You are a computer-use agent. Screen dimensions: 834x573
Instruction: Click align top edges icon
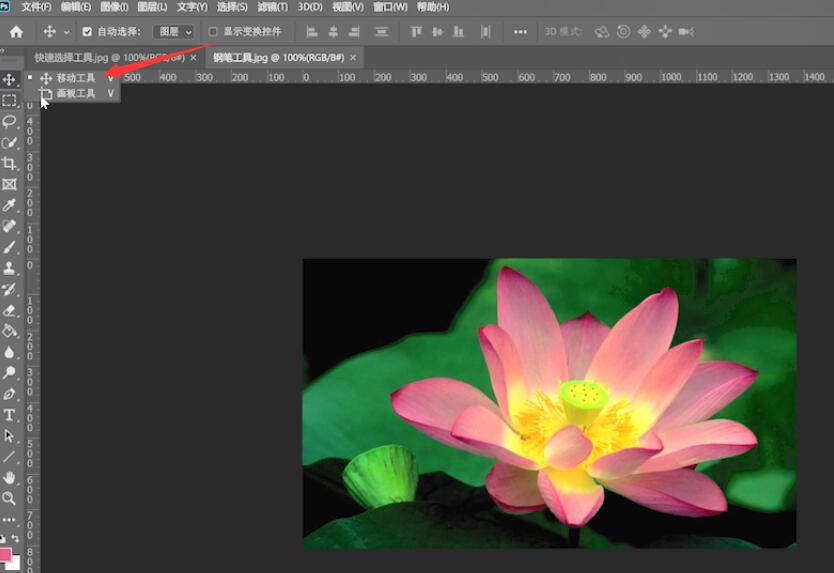416,32
